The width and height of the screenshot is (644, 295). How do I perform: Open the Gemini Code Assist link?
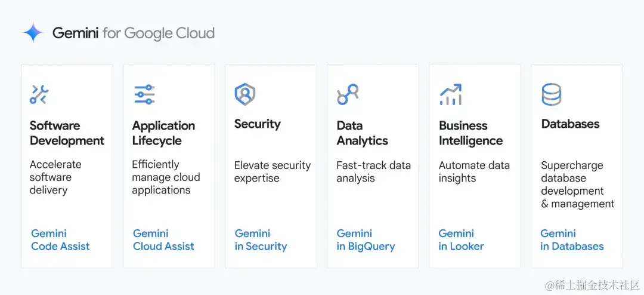click(60, 240)
